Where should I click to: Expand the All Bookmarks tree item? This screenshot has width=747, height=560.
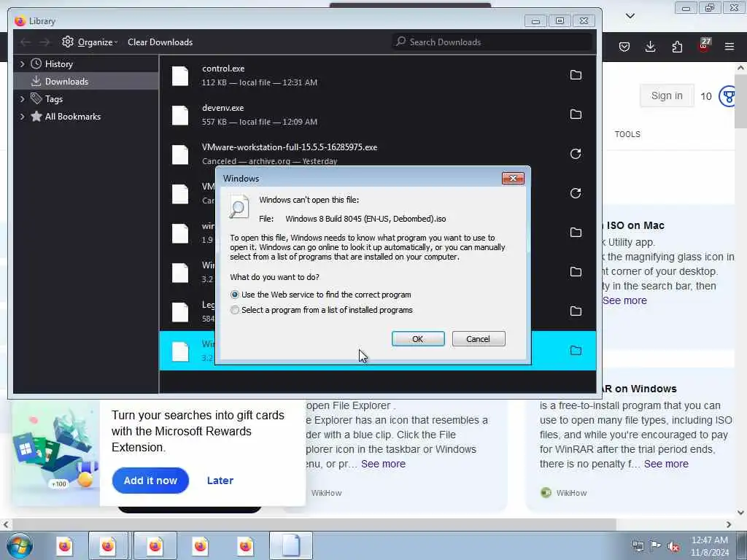(x=22, y=117)
